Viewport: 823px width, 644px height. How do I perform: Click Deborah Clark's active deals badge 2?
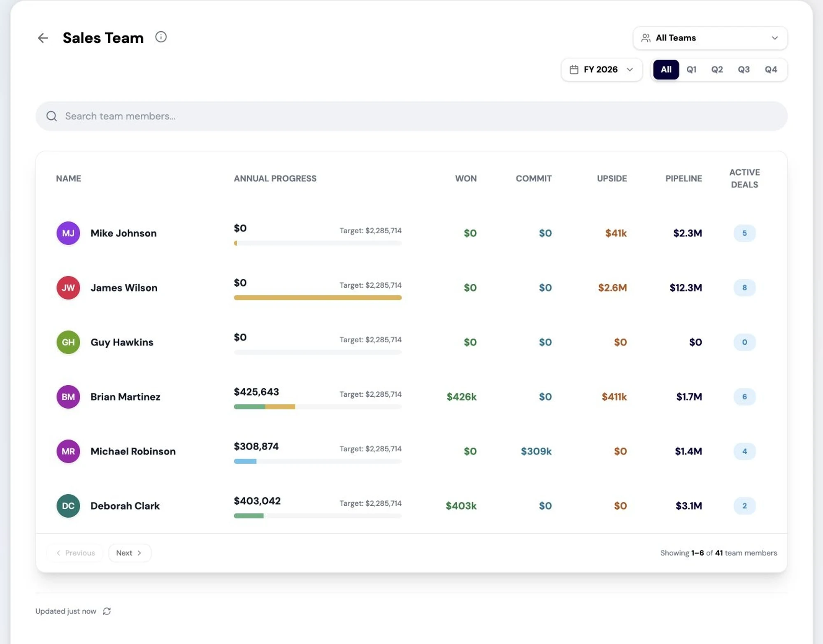point(744,506)
